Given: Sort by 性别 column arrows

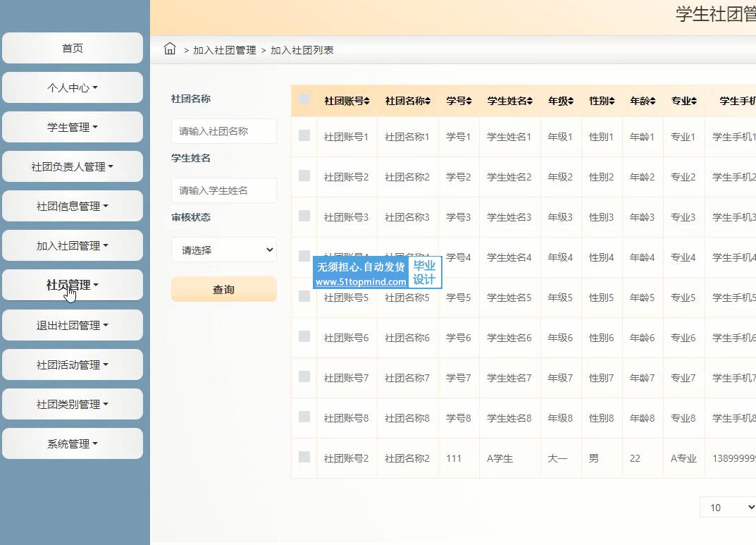Looking at the screenshot, I should (x=612, y=101).
